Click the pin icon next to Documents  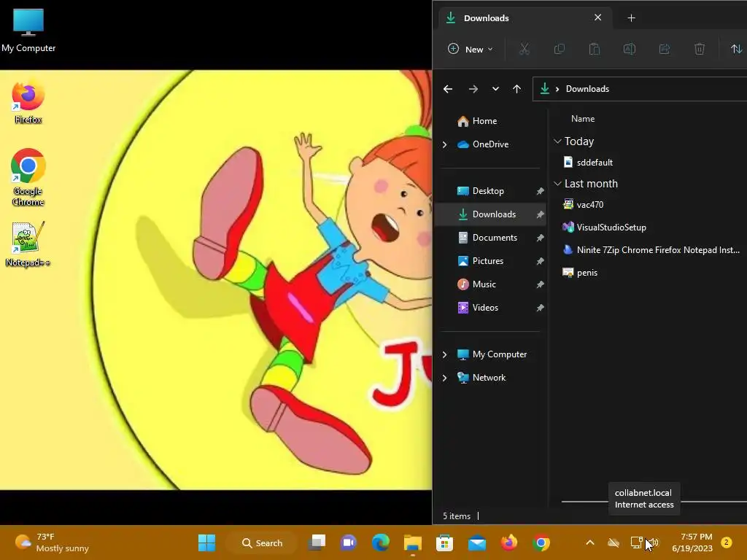tap(540, 238)
